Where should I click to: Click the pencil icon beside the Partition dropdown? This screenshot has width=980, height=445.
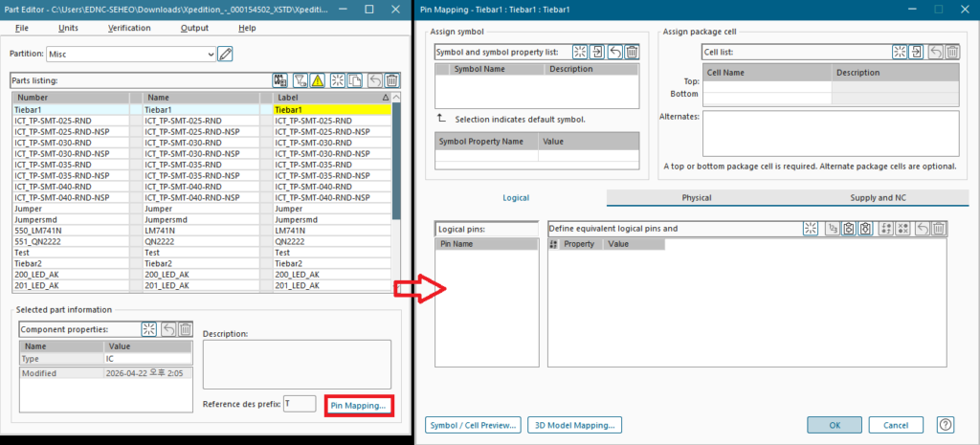(x=225, y=54)
